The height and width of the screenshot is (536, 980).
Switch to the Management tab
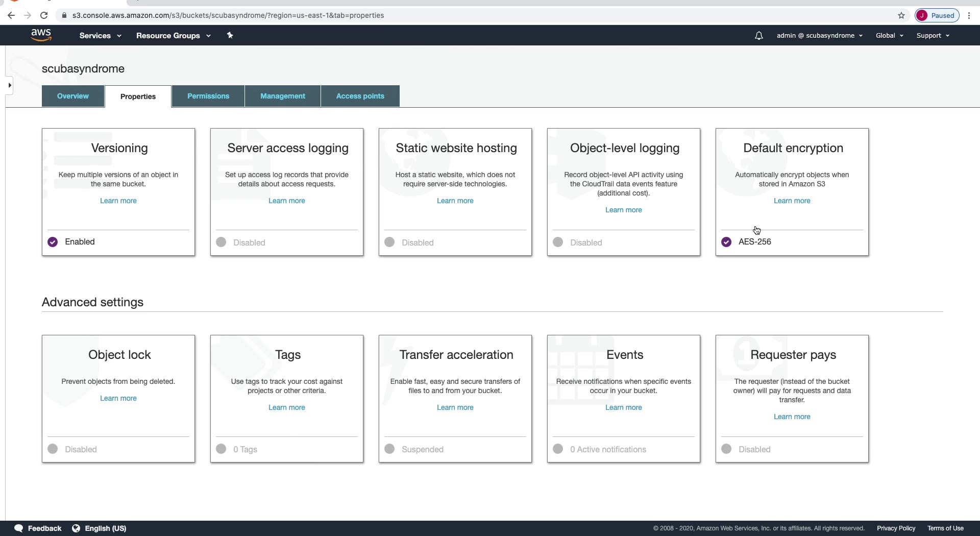[x=283, y=96]
